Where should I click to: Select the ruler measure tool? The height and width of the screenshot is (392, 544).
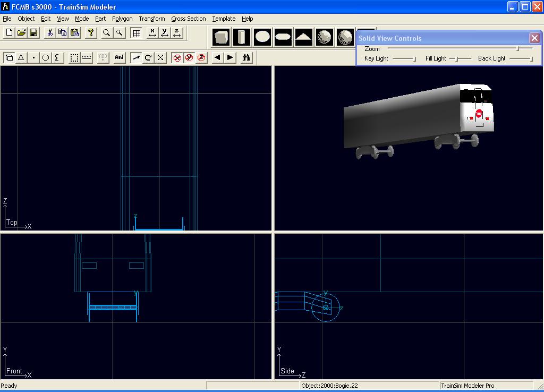[87, 57]
